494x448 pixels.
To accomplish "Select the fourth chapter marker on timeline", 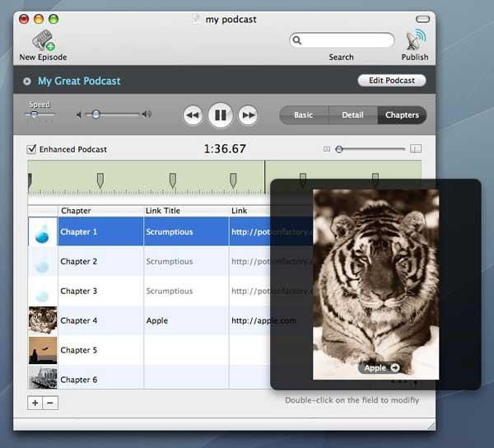I will pyautogui.click(x=233, y=180).
